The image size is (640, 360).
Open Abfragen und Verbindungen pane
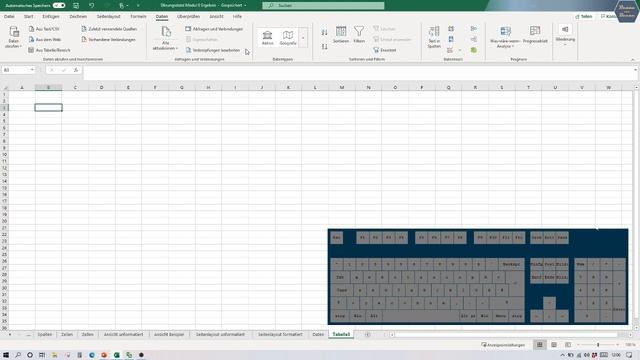214,29
